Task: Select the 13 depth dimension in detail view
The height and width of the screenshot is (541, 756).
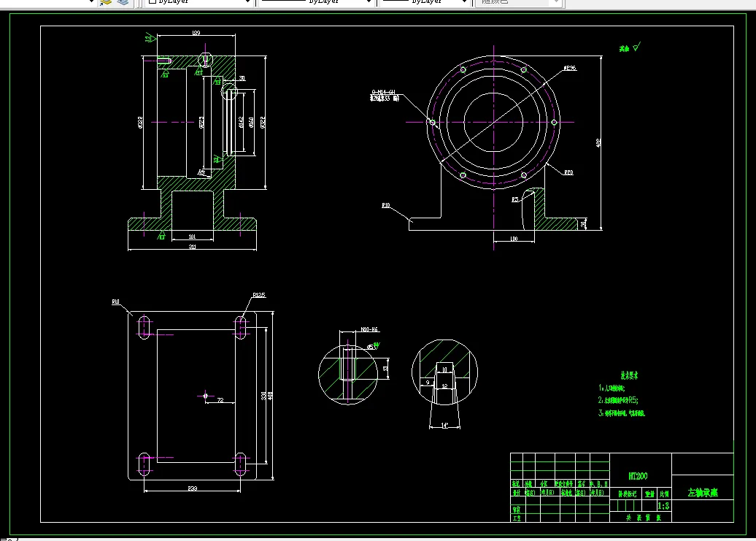Action: click(x=385, y=369)
